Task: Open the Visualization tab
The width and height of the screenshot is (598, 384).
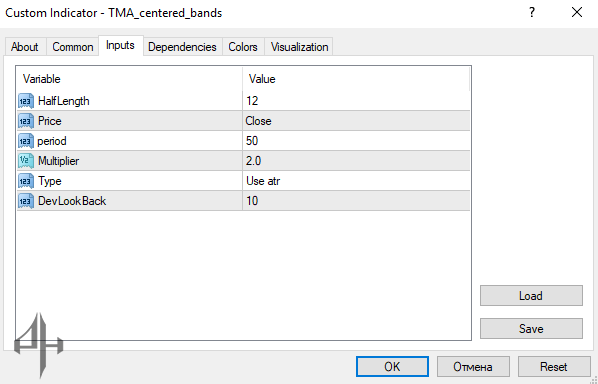Action: pos(299,47)
